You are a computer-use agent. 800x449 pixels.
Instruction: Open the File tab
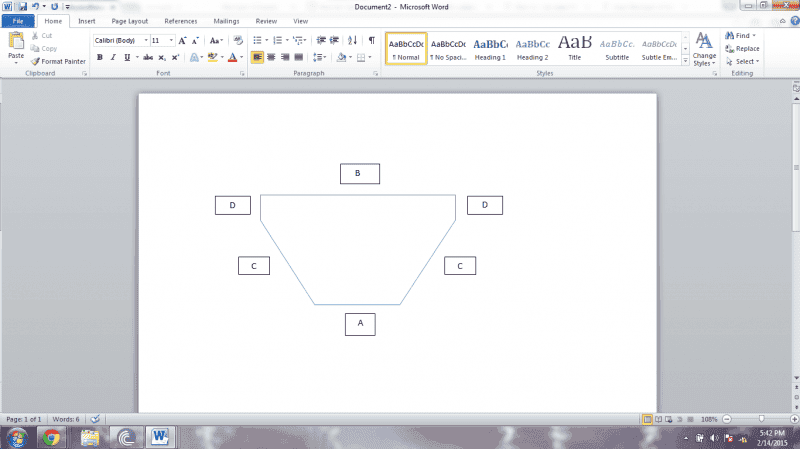tap(18, 21)
